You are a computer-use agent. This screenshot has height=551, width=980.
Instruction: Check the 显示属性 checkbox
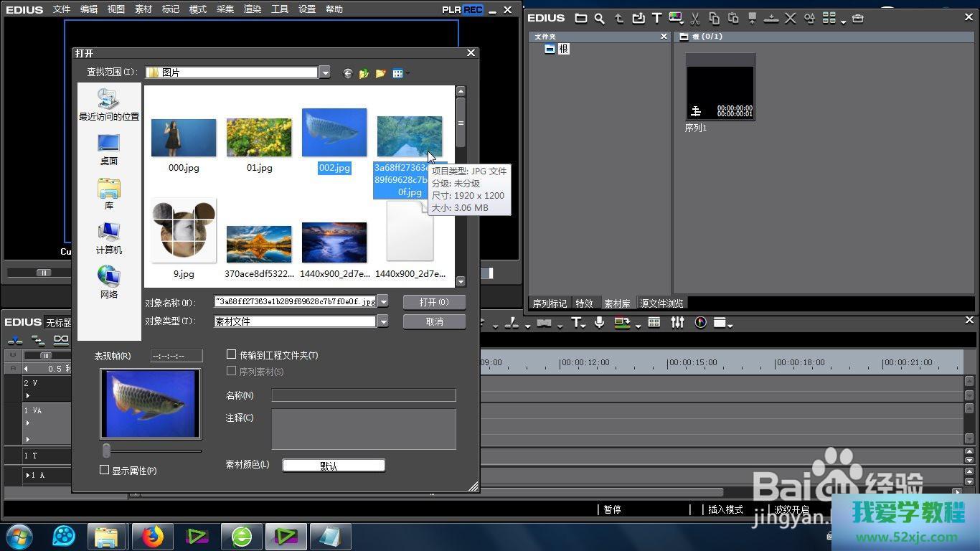point(105,470)
